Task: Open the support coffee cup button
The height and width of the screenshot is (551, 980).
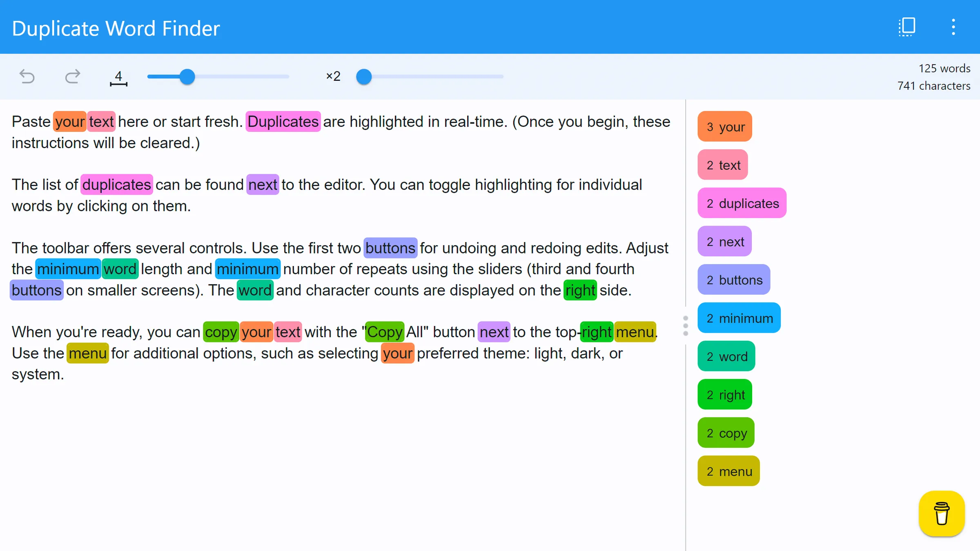Action: [942, 513]
